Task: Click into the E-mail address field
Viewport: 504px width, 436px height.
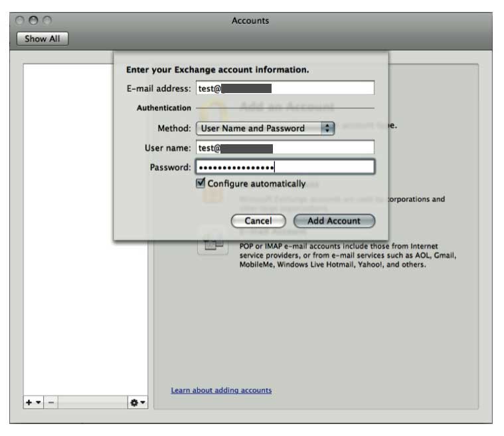Action: click(x=285, y=88)
